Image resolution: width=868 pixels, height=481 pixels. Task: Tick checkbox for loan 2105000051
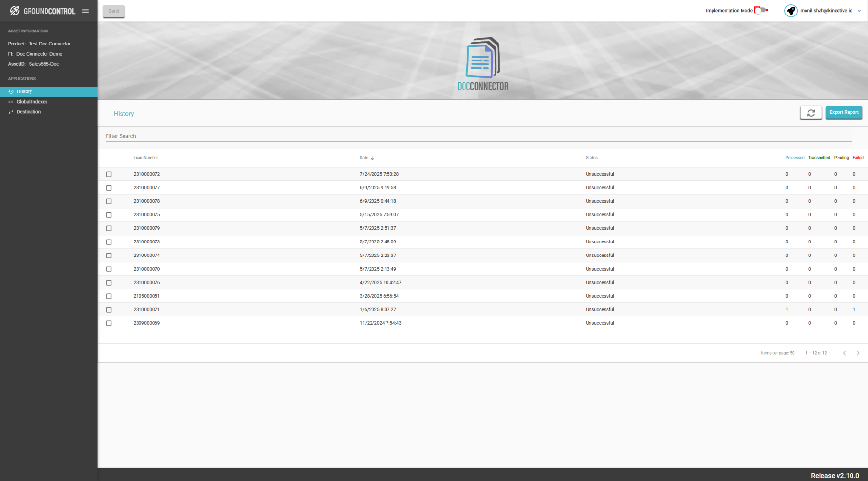(109, 296)
